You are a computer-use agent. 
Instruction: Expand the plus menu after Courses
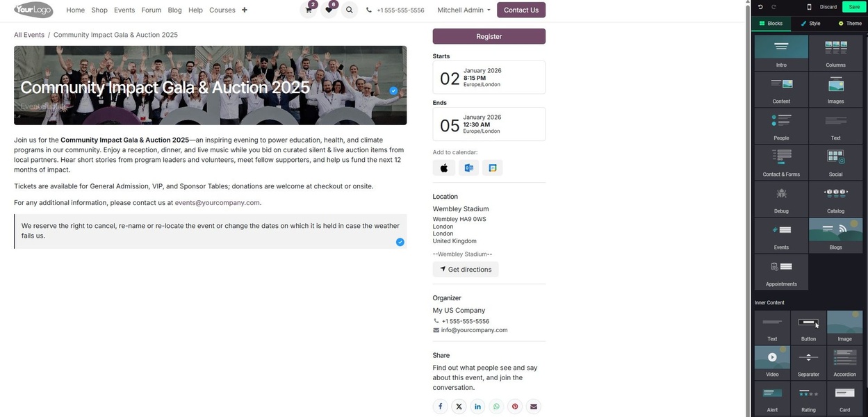(245, 10)
